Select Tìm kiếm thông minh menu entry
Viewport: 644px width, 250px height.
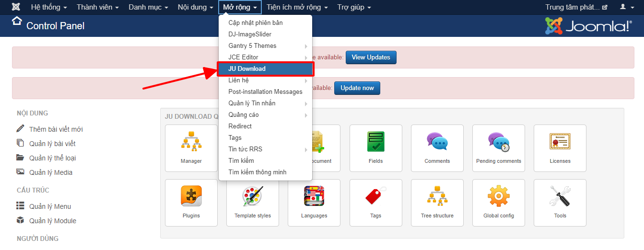click(265, 172)
